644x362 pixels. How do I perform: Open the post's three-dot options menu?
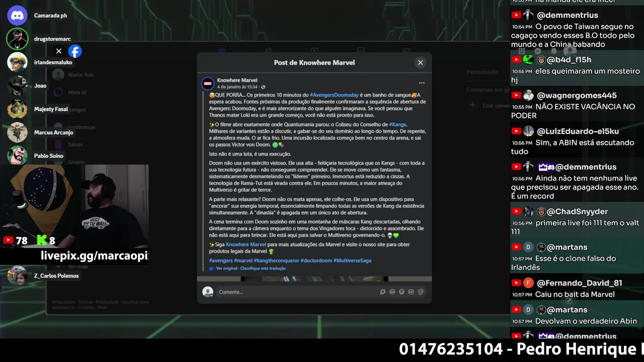pyautogui.click(x=422, y=83)
